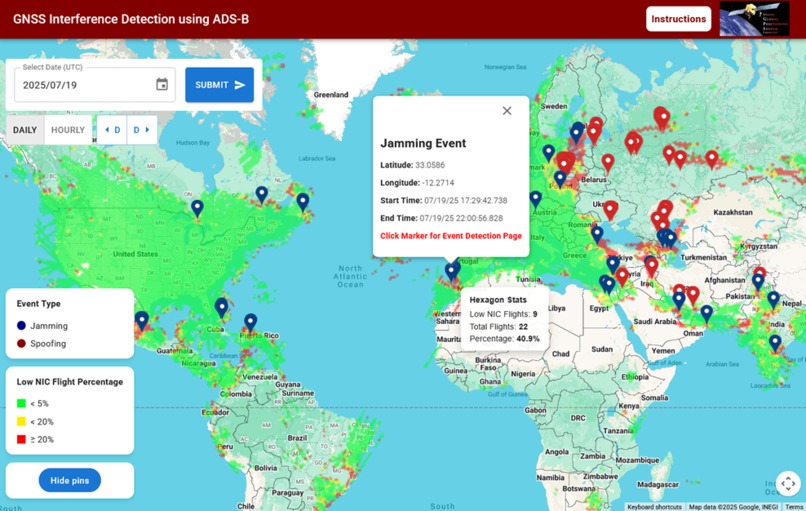Click jamming pin near Greece
Image resolution: width=806 pixels, height=511 pixels.
[x=597, y=233]
